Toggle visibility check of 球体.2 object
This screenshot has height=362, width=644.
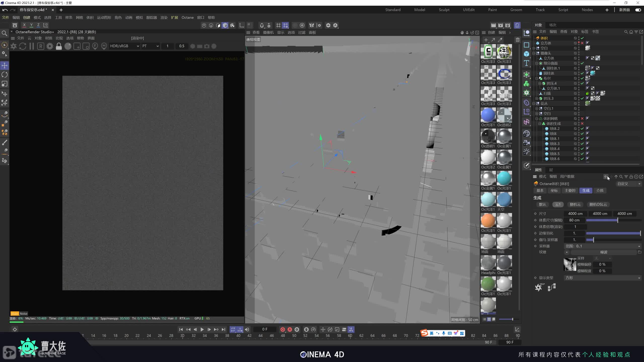(582, 128)
